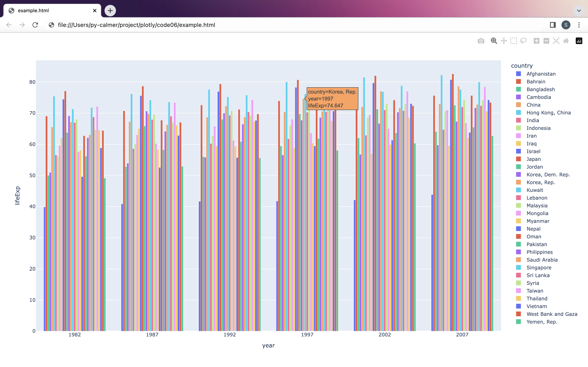Screen dimensions: 588x367
Task: Toggle Afghanistan trace in legend
Action: click(541, 74)
